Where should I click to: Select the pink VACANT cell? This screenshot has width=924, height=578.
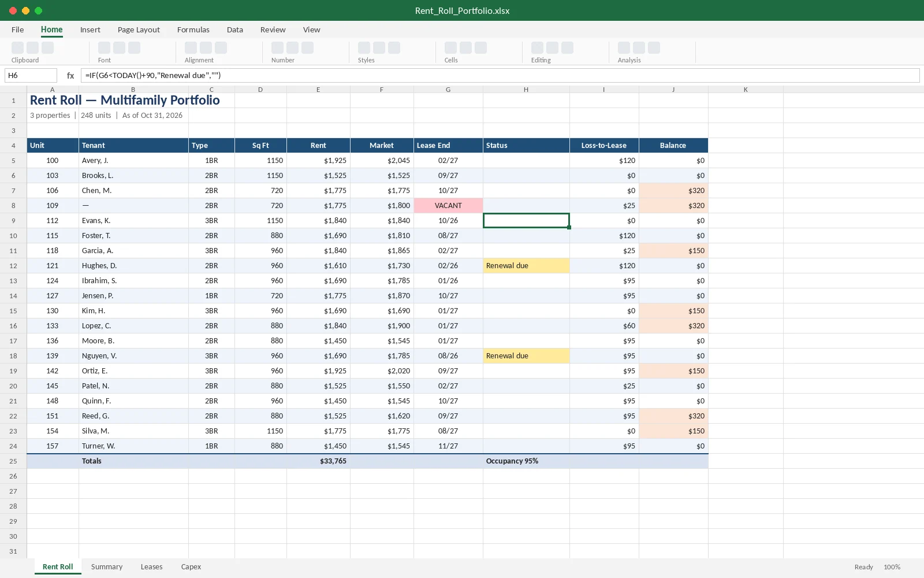click(448, 206)
